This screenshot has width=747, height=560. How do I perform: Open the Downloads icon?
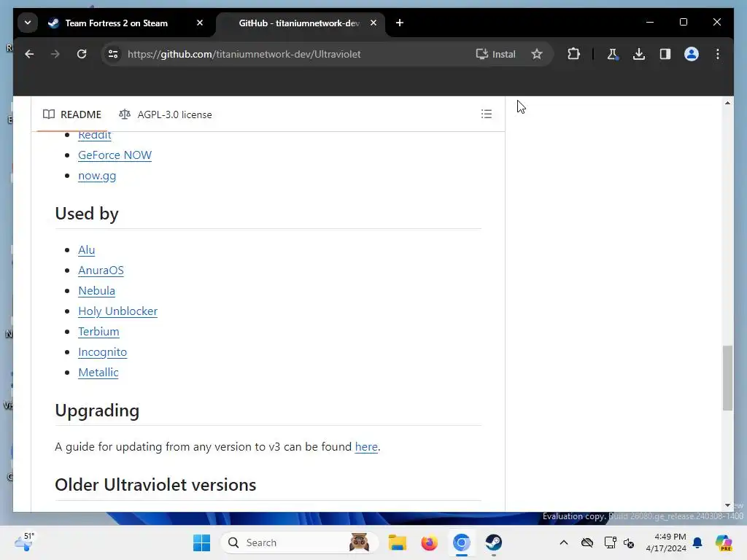(x=639, y=54)
